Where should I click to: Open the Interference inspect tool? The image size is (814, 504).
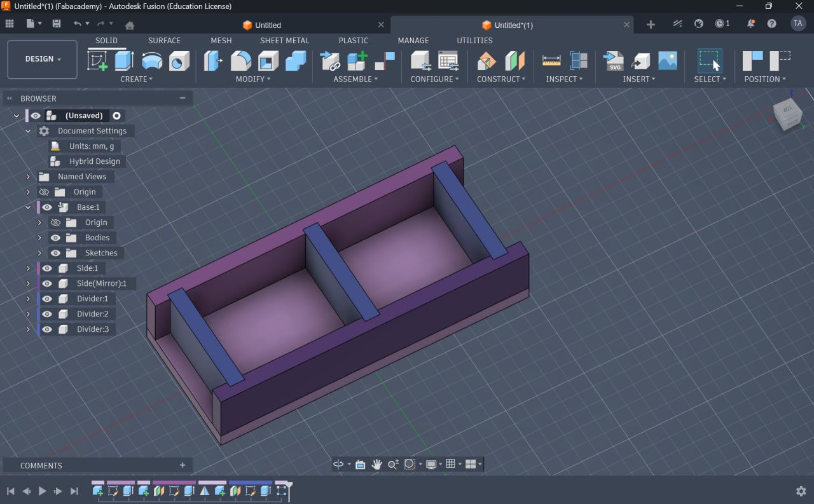point(579,61)
